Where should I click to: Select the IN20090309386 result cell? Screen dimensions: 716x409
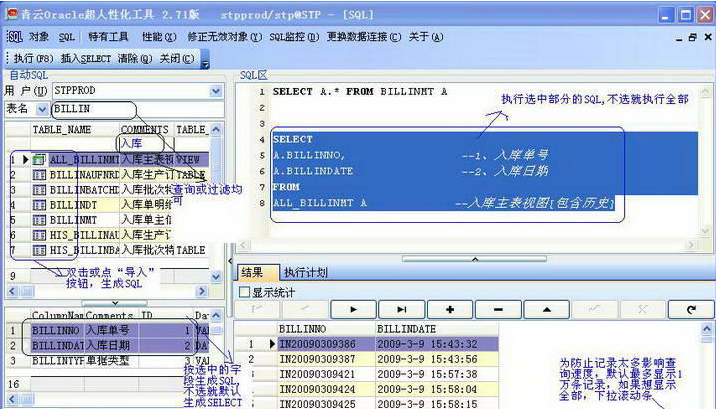pos(326,344)
